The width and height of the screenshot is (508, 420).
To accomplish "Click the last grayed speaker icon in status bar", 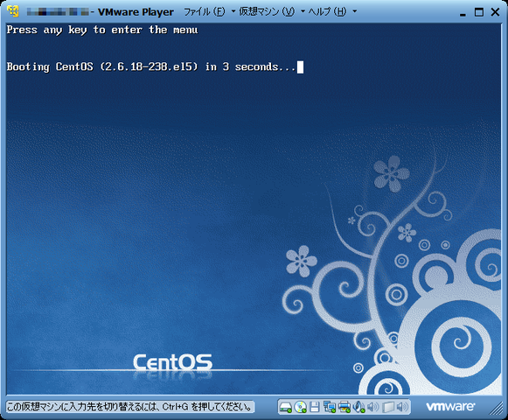I will click(402, 407).
